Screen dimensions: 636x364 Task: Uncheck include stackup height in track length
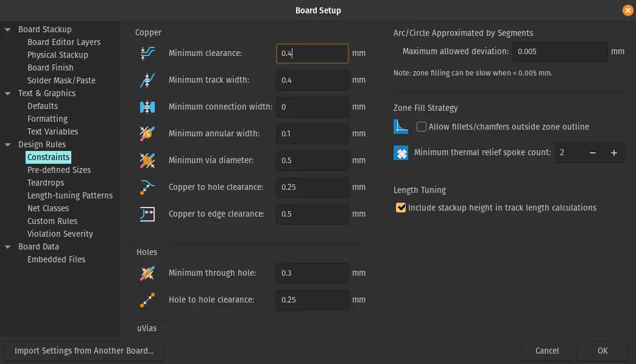401,208
